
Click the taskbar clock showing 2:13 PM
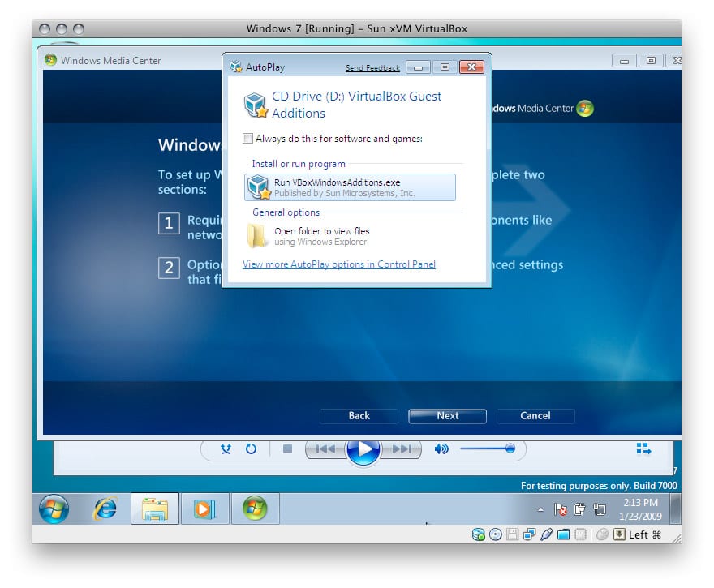pos(640,509)
